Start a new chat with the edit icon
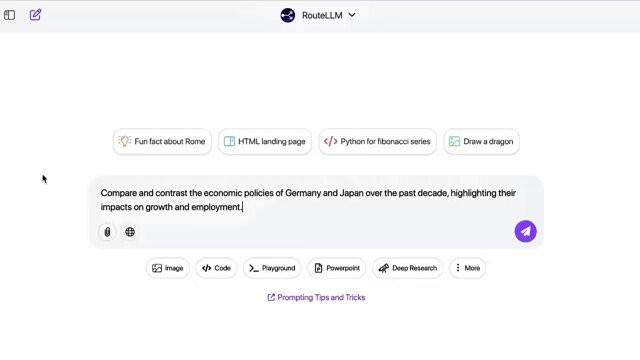Viewport: 640px width, 360px height. pos(36,15)
